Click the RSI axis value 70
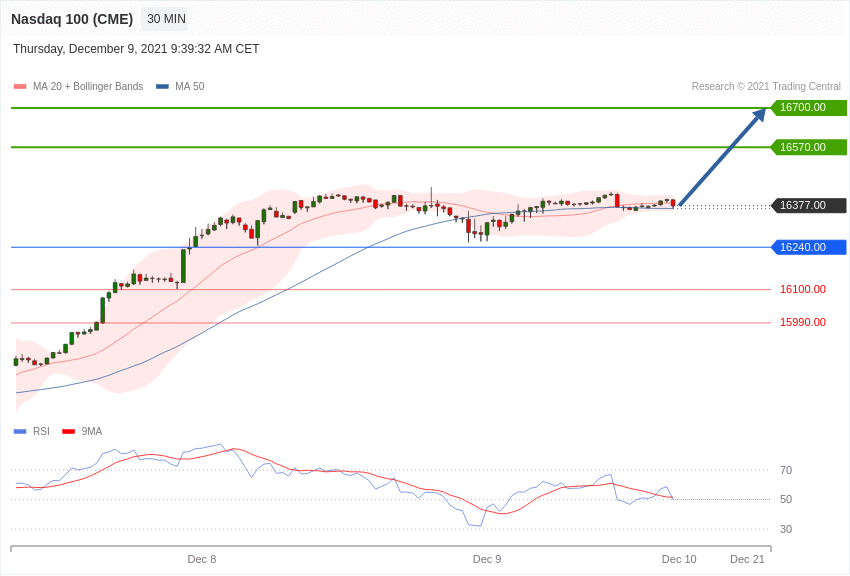This screenshot has height=576, width=850. click(x=786, y=470)
